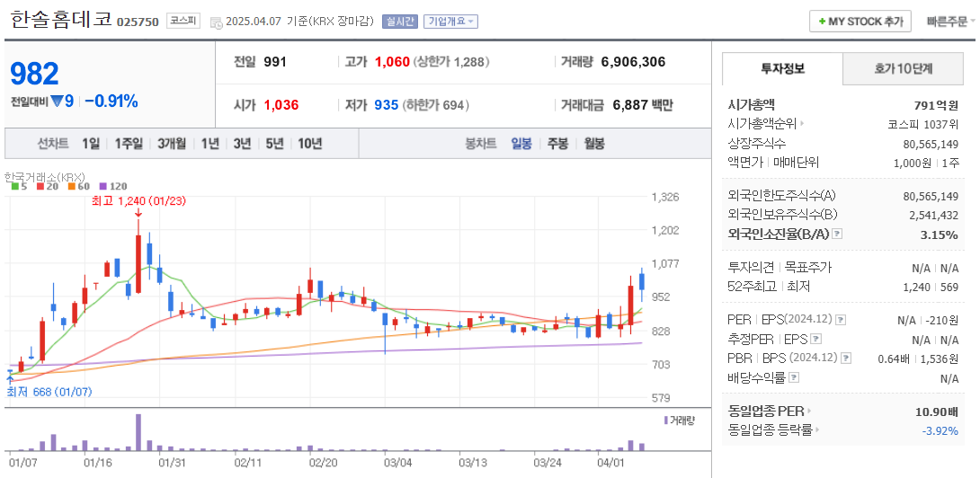This screenshot has height=478, width=980.
Task: Open the help icon beside 추정PER EPS
Action: 815,340
